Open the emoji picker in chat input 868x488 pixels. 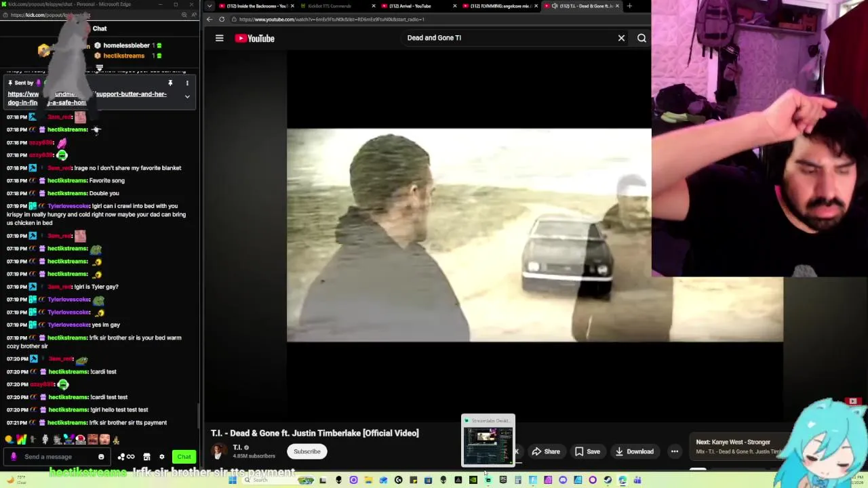click(101, 457)
